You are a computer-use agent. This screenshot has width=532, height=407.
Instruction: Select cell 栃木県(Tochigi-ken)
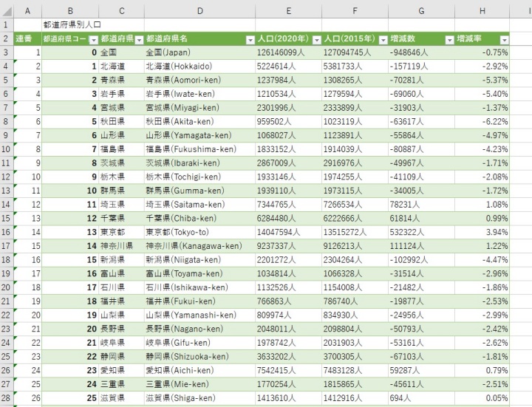pyautogui.click(x=199, y=177)
